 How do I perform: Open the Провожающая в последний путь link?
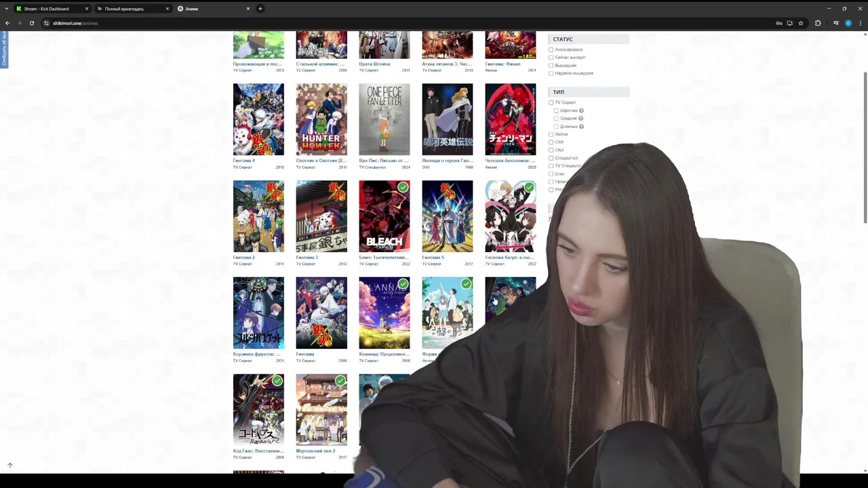258,64
